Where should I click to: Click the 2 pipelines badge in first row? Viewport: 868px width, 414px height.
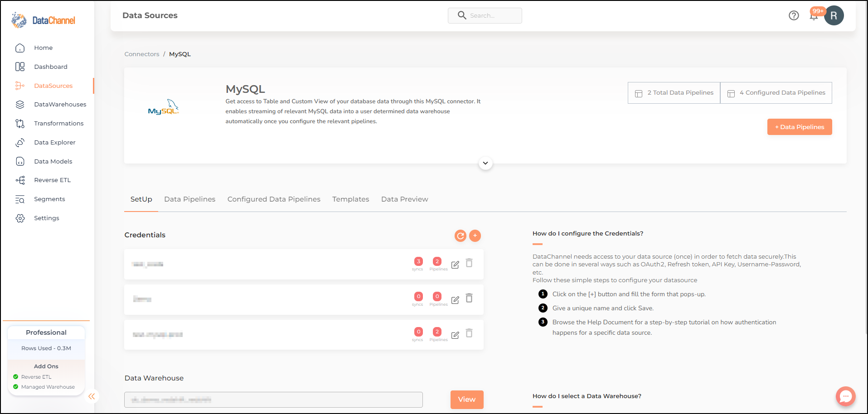pyautogui.click(x=437, y=261)
